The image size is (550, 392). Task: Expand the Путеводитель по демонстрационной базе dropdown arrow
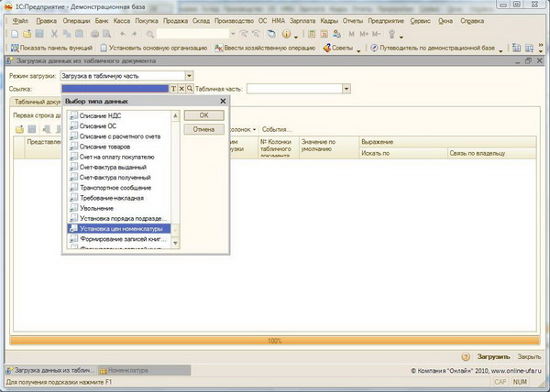(500, 50)
